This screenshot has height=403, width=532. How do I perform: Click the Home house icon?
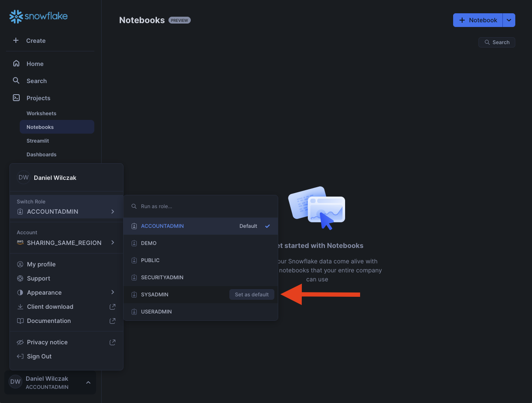[16, 63]
